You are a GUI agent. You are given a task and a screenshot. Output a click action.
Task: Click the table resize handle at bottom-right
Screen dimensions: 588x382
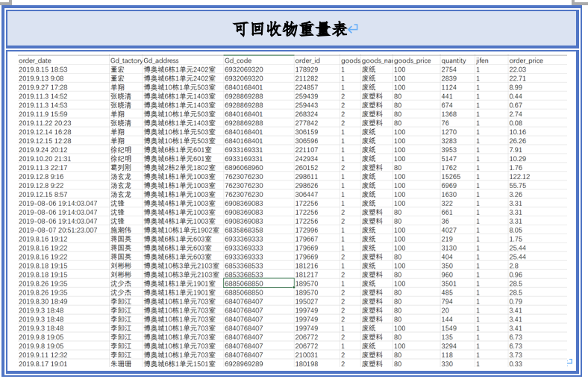(x=569, y=362)
